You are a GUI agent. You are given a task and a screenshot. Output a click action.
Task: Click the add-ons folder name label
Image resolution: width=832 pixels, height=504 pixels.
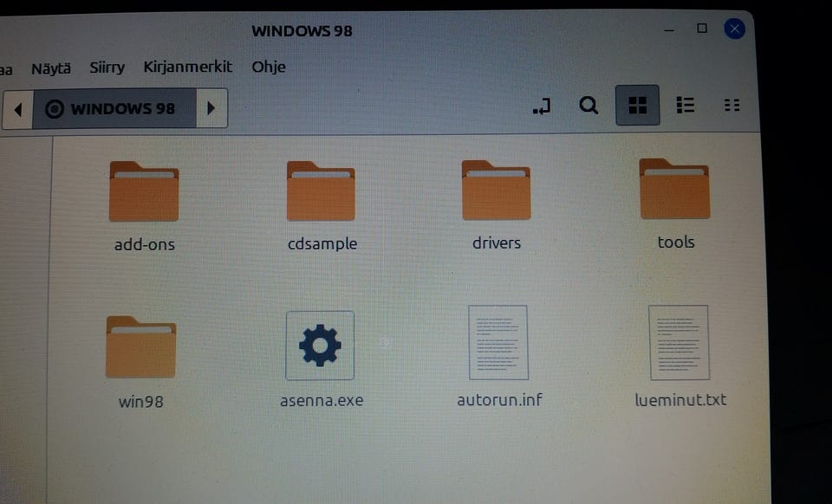click(x=145, y=244)
